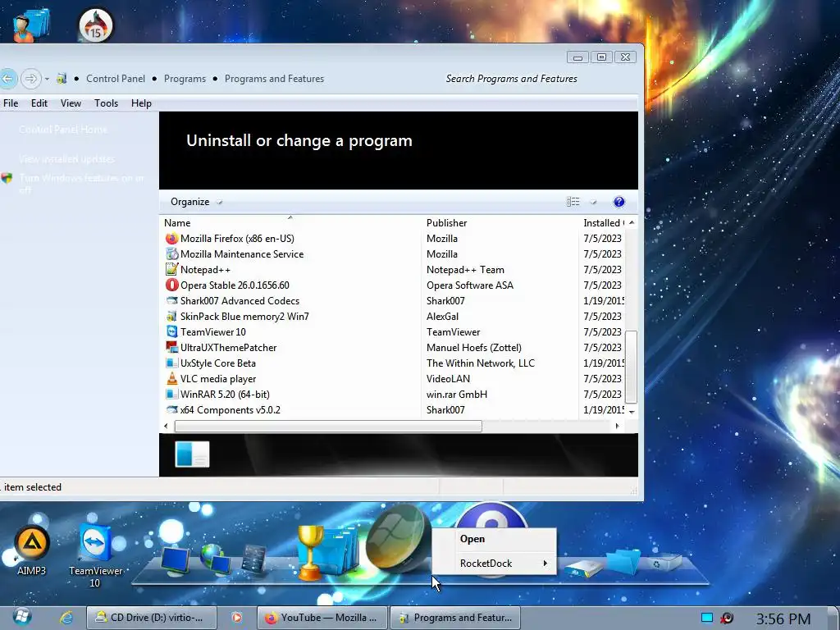The height and width of the screenshot is (630, 840).
Task: Select the WinRAR 5.20 list icon
Action: point(171,394)
